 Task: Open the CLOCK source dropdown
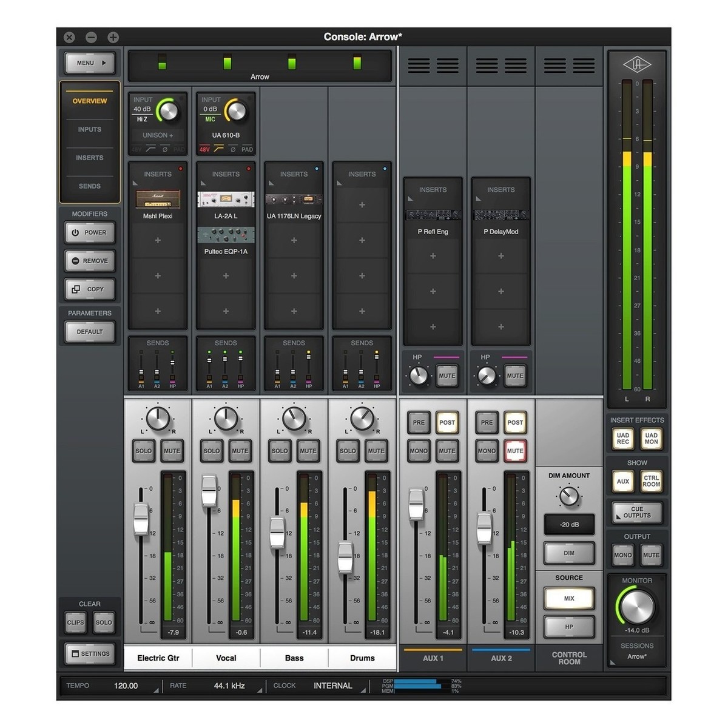(x=364, y=690)
